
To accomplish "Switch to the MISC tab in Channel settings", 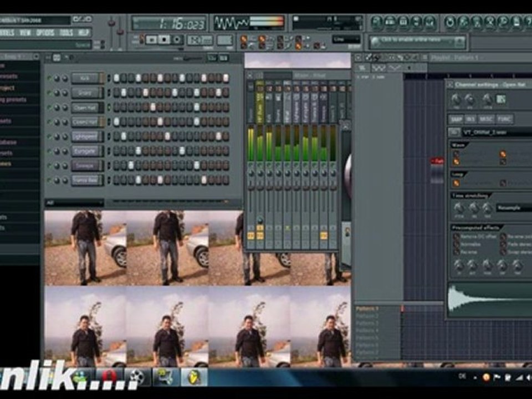I will [487, 119].
